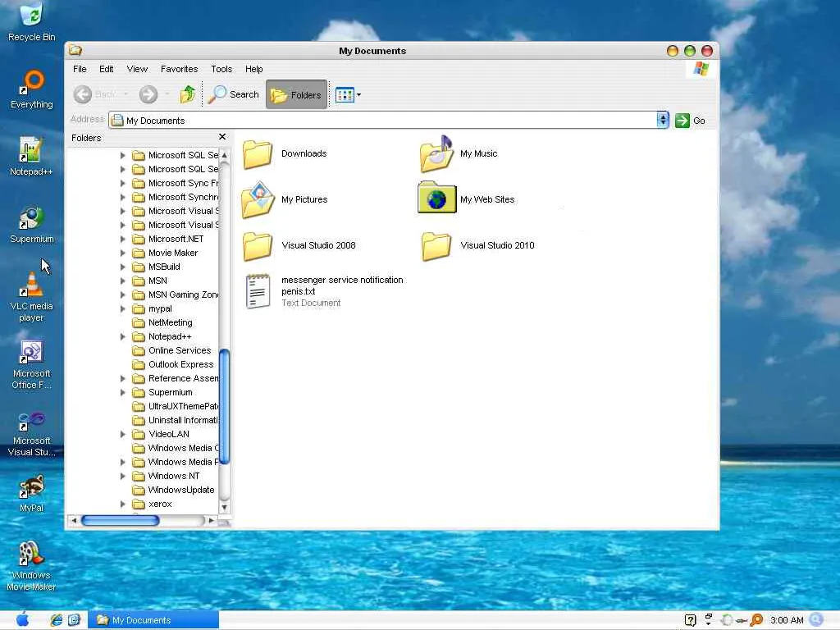This screenshot has height=630, width=840.
Task: Select the Supermium browser desktop icon
Action: click(32, 224)
